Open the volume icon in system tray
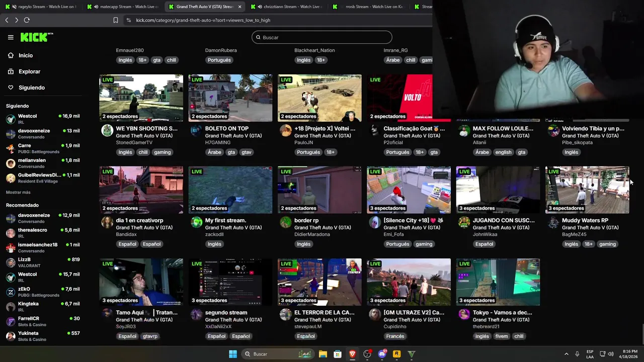 point(611,354)
